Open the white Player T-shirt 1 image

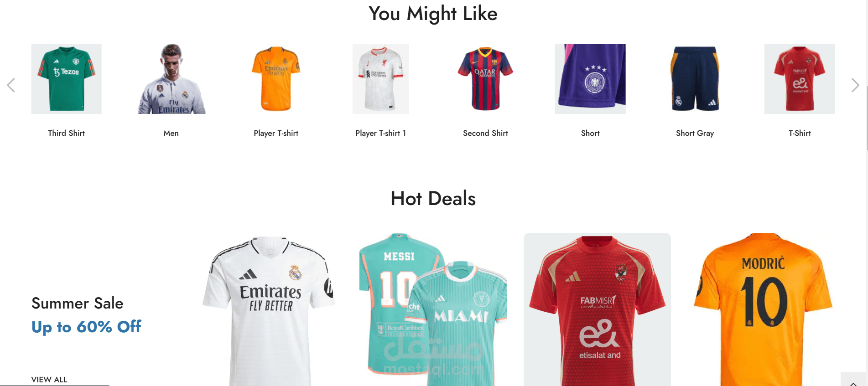click(381, 79)
